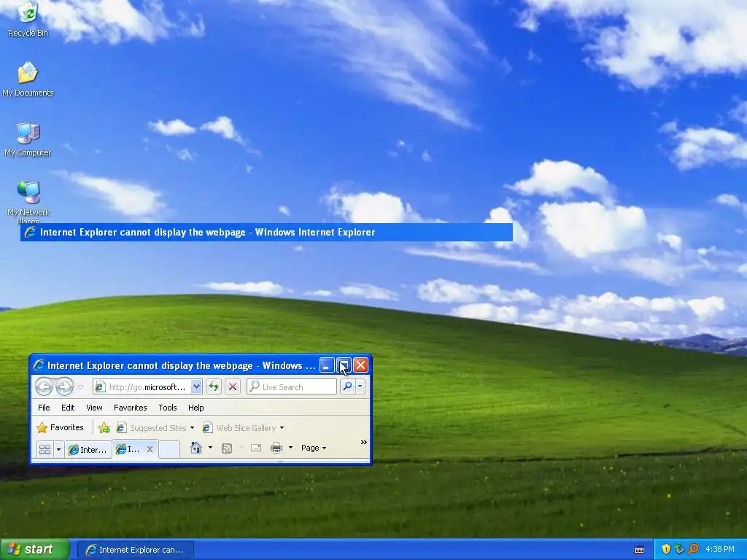The width and height of the screenshot is (747, 560).
Task: Add page to Favorites Bar icon
Action: [x=104, y=427]
